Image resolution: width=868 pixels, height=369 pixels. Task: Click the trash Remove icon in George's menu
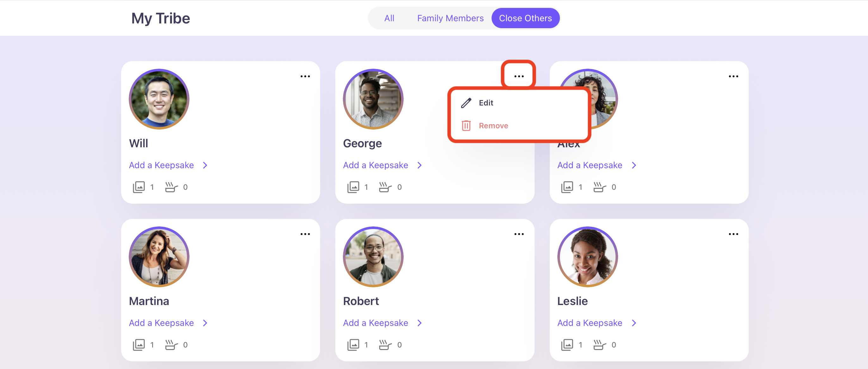point(466,125)
